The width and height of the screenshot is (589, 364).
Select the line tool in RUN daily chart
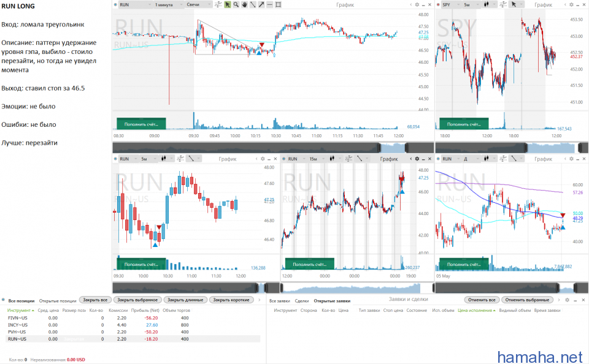coord(514,159)
